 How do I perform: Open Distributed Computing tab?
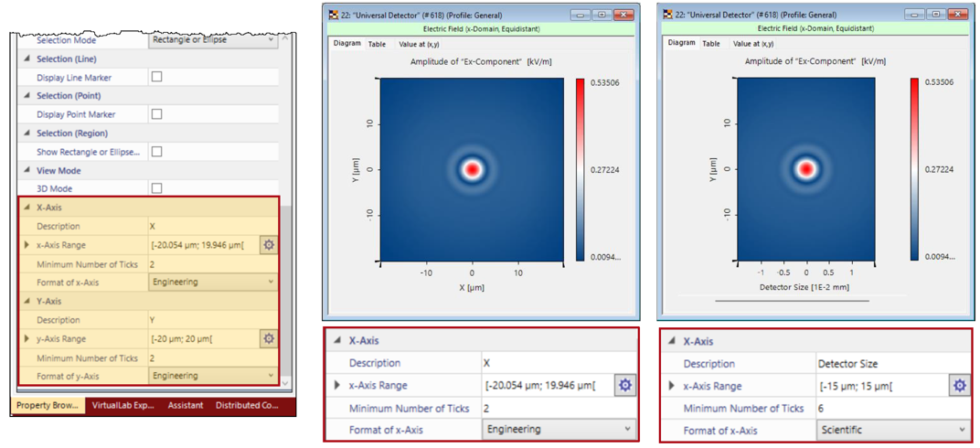(247, 405)
